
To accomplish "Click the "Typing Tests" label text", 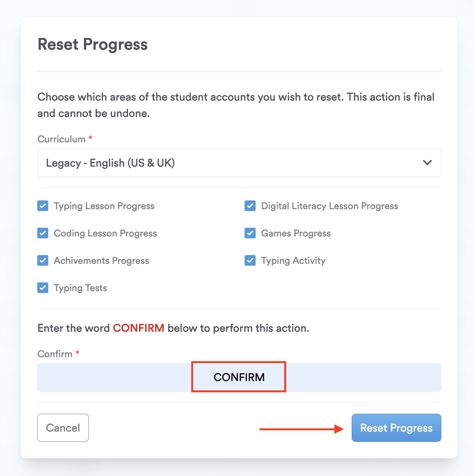I will click(x=81, y=288).
